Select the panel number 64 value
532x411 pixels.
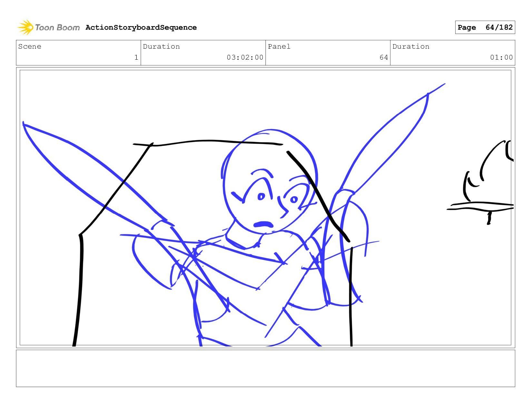(384, 57)
